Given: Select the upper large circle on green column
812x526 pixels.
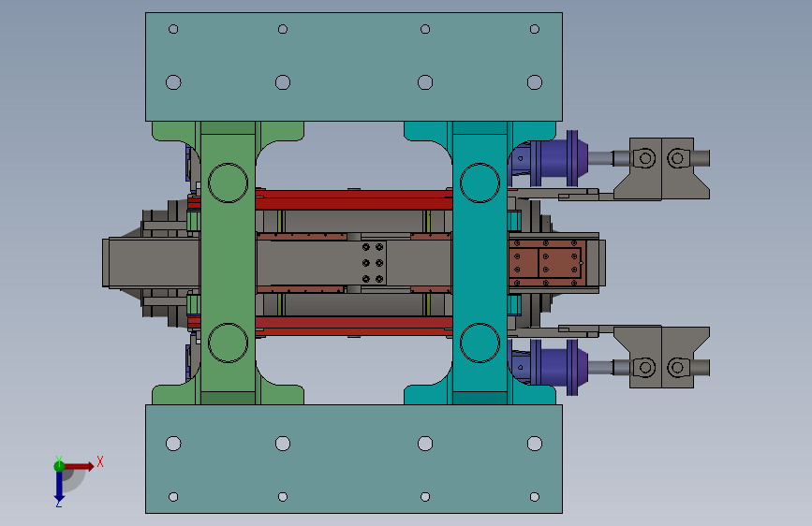Looking at the screenshot, I should click(x=228, y=183).
